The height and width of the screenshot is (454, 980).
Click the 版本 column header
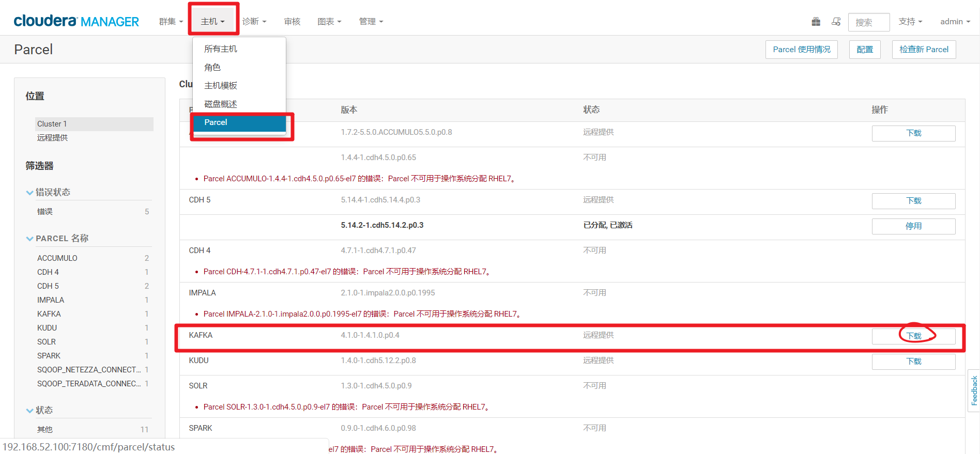pyautogui.click(x=349, y=110)
